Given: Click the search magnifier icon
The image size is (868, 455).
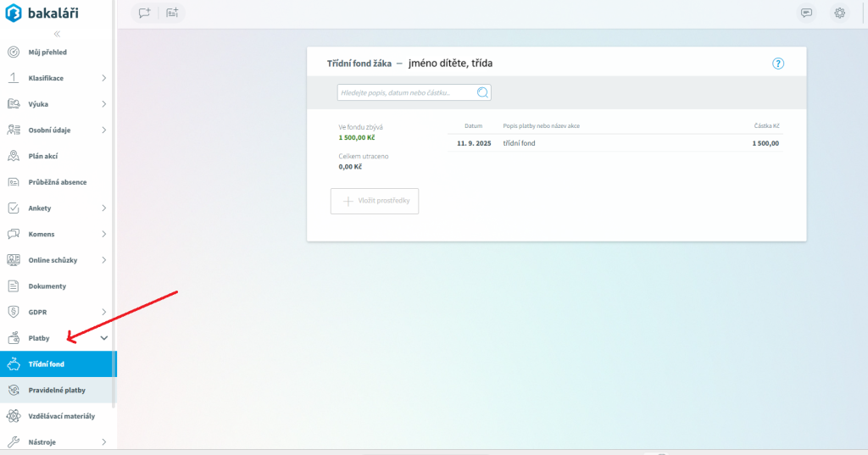Looking at the screenshot, I should pos(482,92).
